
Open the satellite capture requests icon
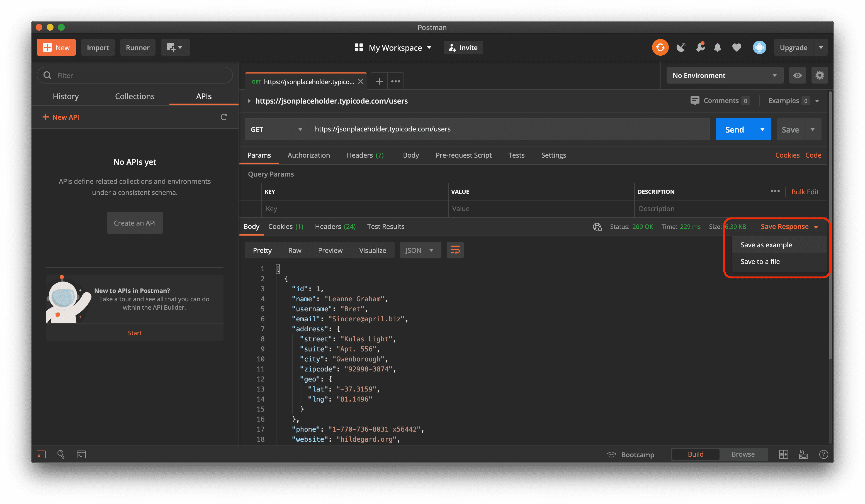click(681, 48)
